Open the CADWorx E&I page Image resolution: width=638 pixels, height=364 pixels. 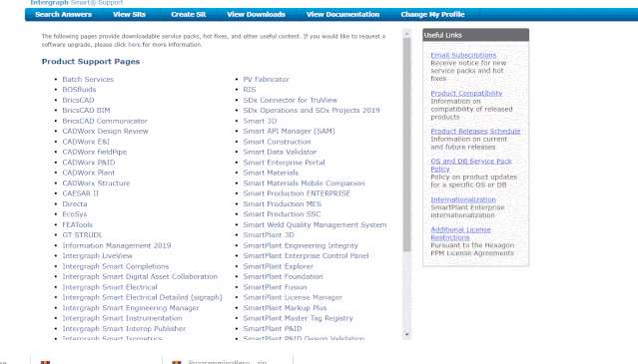86,142
